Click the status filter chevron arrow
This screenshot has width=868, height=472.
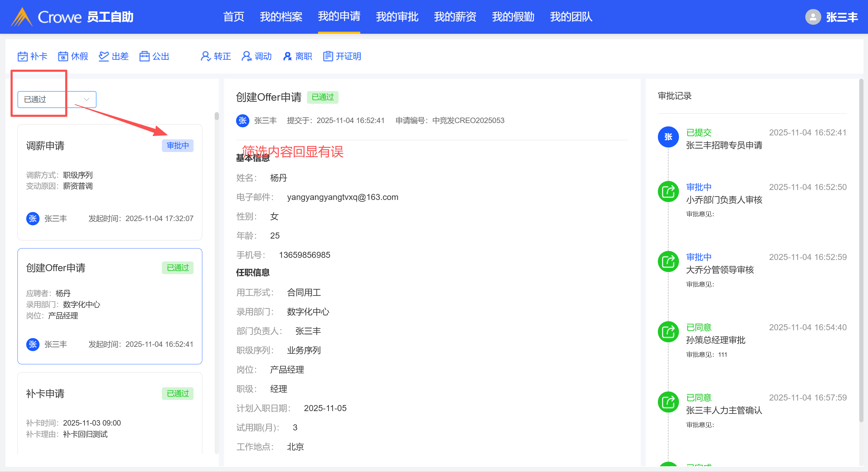[87, 100]
